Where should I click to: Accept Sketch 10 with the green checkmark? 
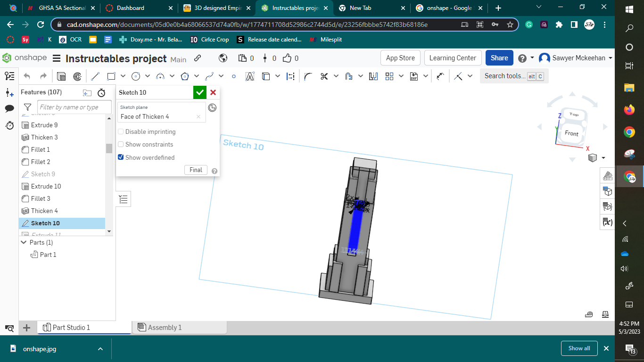click(199, 92)
